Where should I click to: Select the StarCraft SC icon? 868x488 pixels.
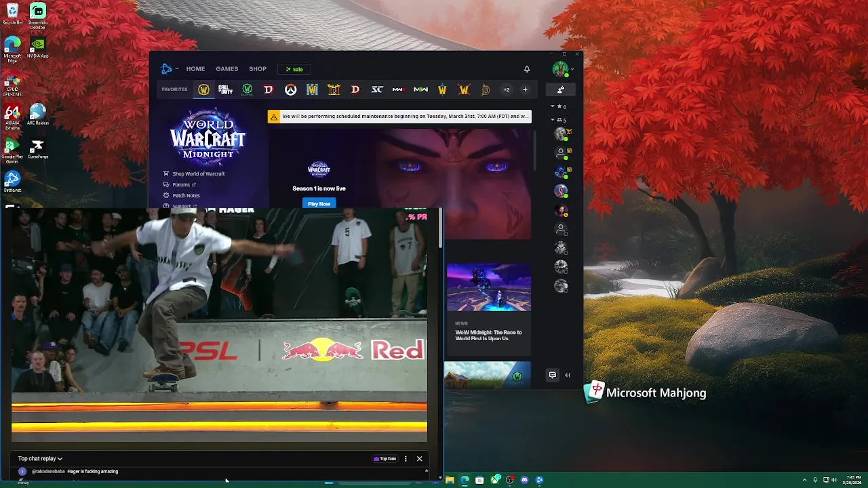(x=377, y=89)
